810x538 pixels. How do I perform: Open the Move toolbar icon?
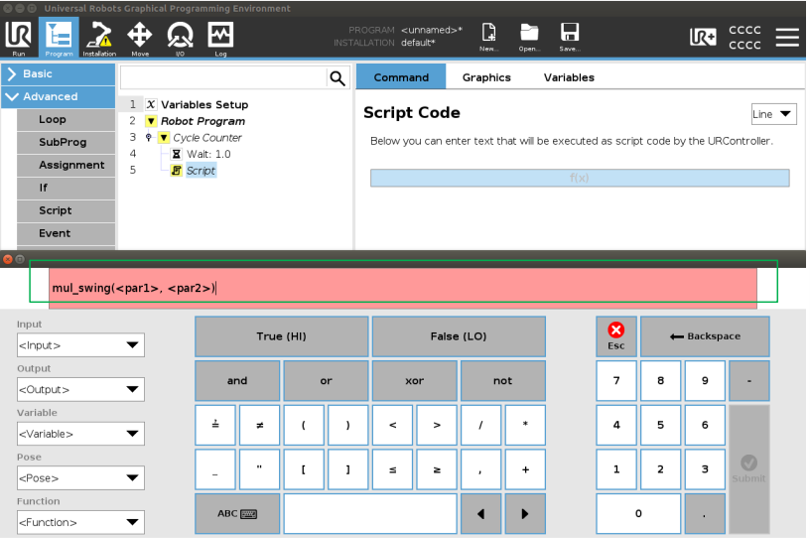click(139, 37)
